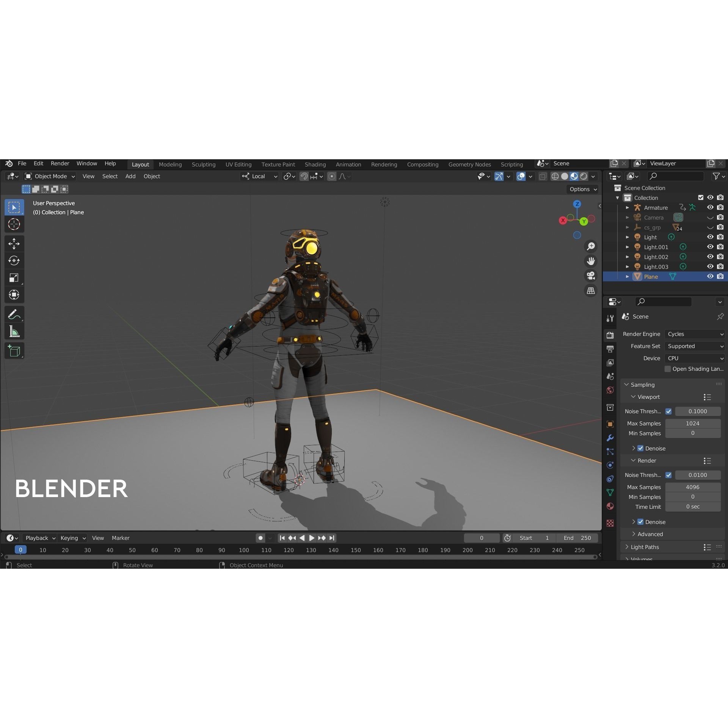Activate the Move tool
The width and height of the screenshot is (728, 728).
tap(14, 243)
